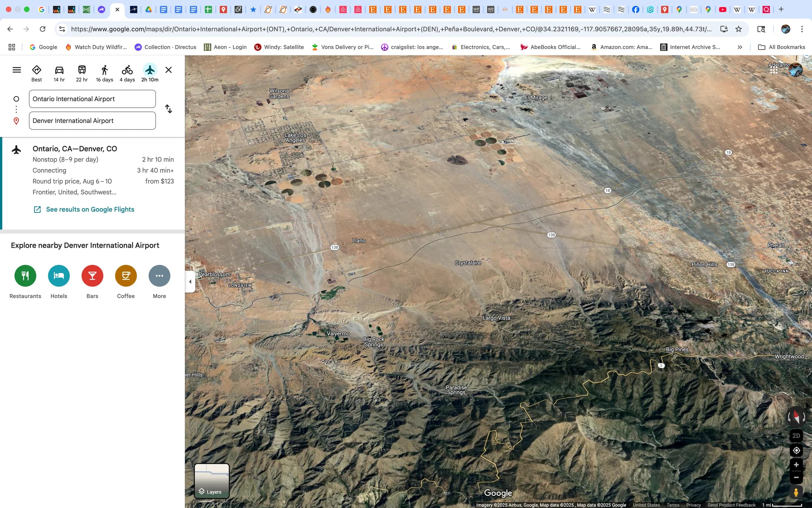Open the Internet Archive bookmark
The height and width of the screenshot is (508, 812).
pos(690,47)
